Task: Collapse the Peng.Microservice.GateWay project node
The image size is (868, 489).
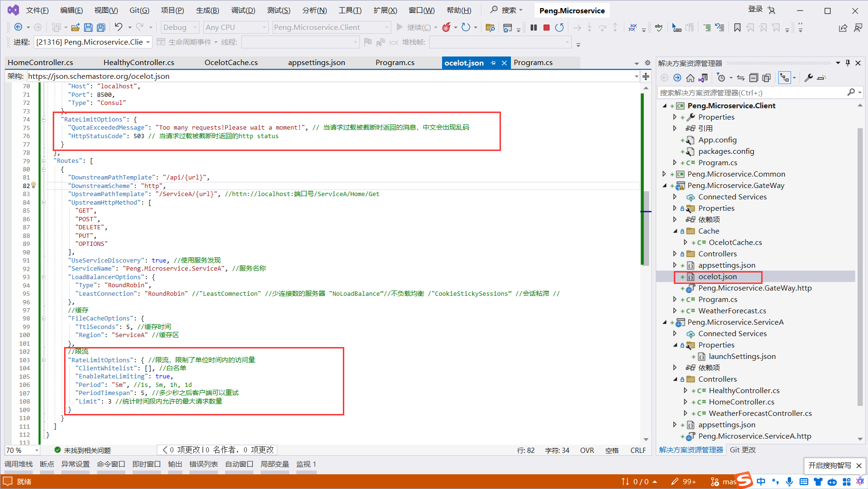Action: click(665, 186)
